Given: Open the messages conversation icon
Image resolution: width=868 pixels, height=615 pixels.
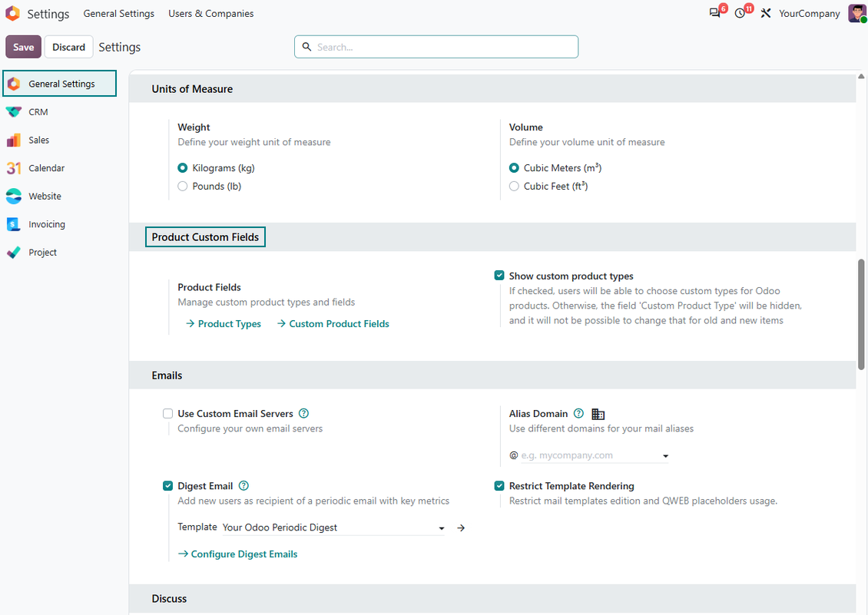Looking at the screenshot, I should click(x=714, y=13).
